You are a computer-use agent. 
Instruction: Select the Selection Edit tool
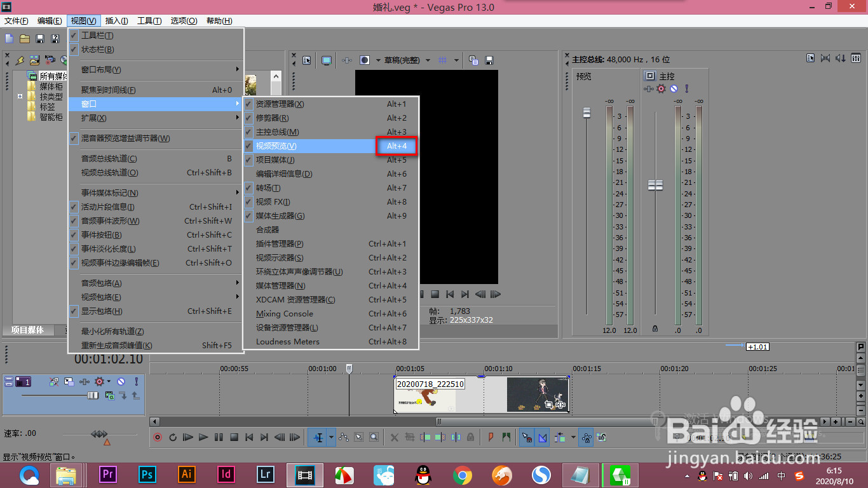[x=359, y=437]
